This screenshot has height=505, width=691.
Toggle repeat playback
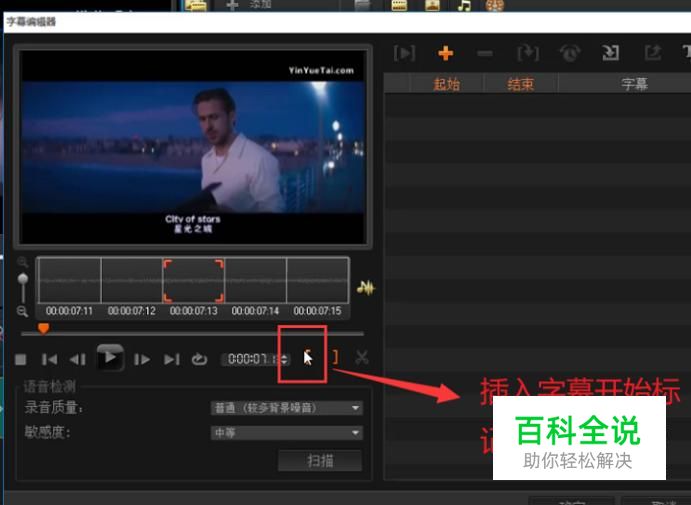[199, 360]
